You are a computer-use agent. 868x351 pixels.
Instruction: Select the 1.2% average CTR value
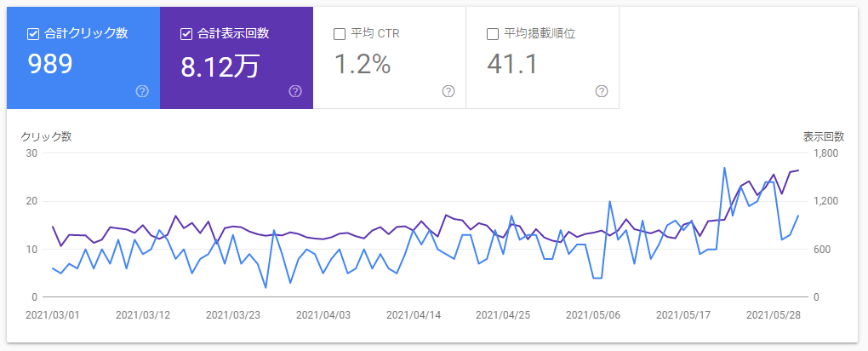tap(363, 65)
